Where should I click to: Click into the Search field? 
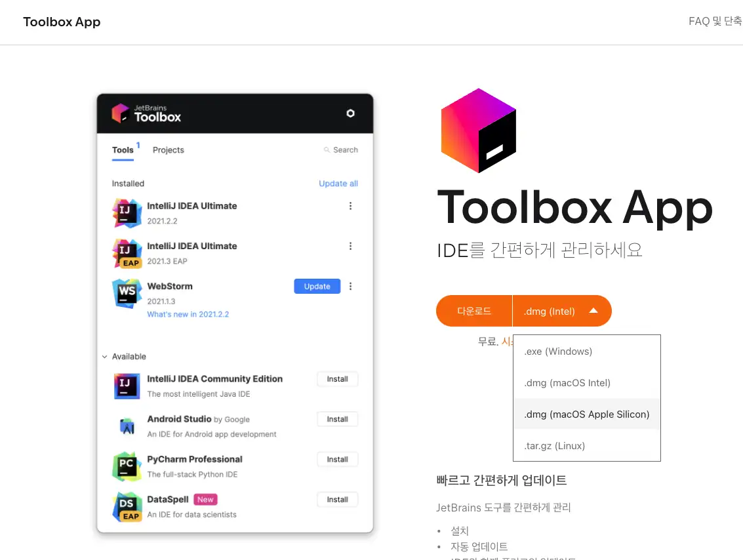pyautogui.click(x=341, y=150)
